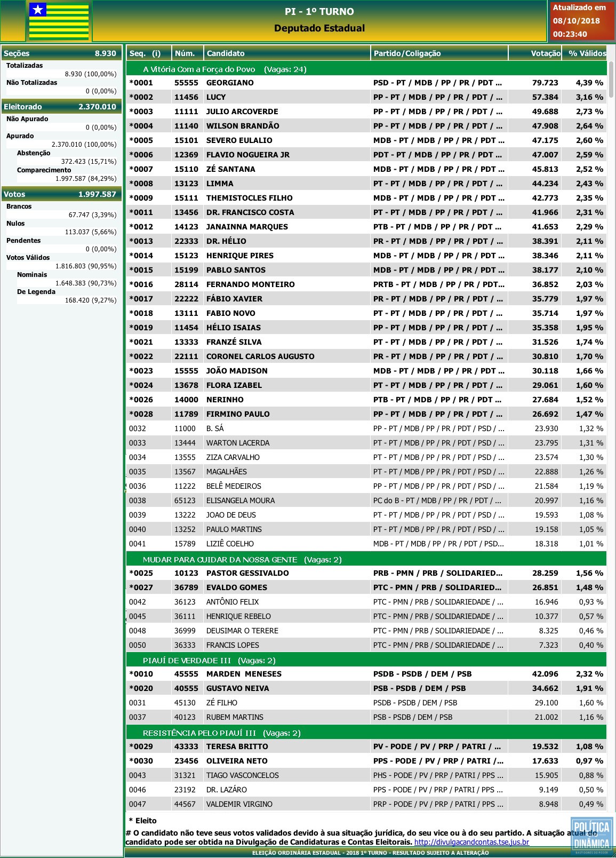Viewport: 616px width, 858px height.
Task: Select candidate VALDEMIR VIRGINO
Action: (x=366, y=804)
